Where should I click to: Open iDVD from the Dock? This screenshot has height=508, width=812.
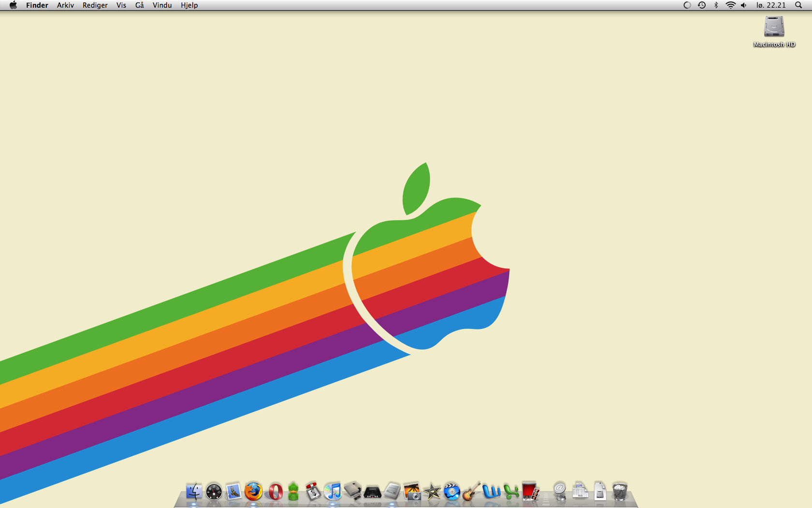tap(452, 492)
